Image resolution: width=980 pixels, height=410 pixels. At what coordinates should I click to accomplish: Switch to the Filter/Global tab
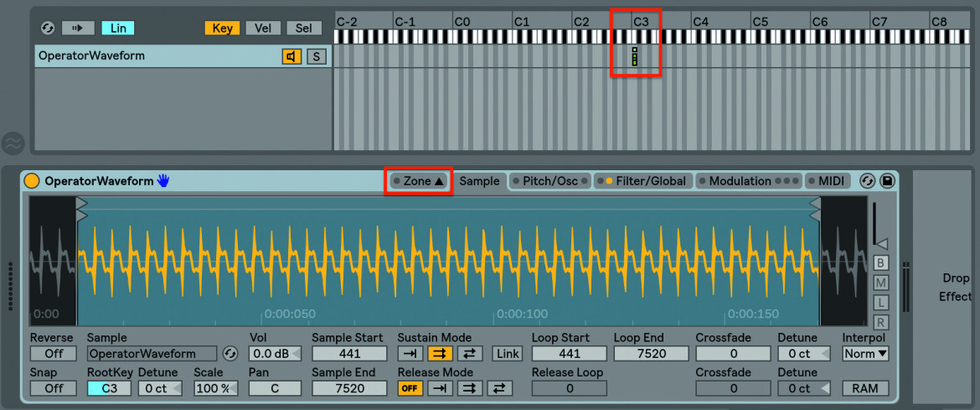tap(643, 182)
